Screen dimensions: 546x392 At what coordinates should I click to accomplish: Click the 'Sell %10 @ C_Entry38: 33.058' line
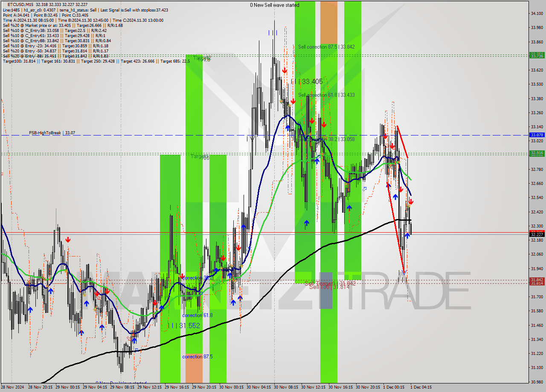click(x=55, y=30)
